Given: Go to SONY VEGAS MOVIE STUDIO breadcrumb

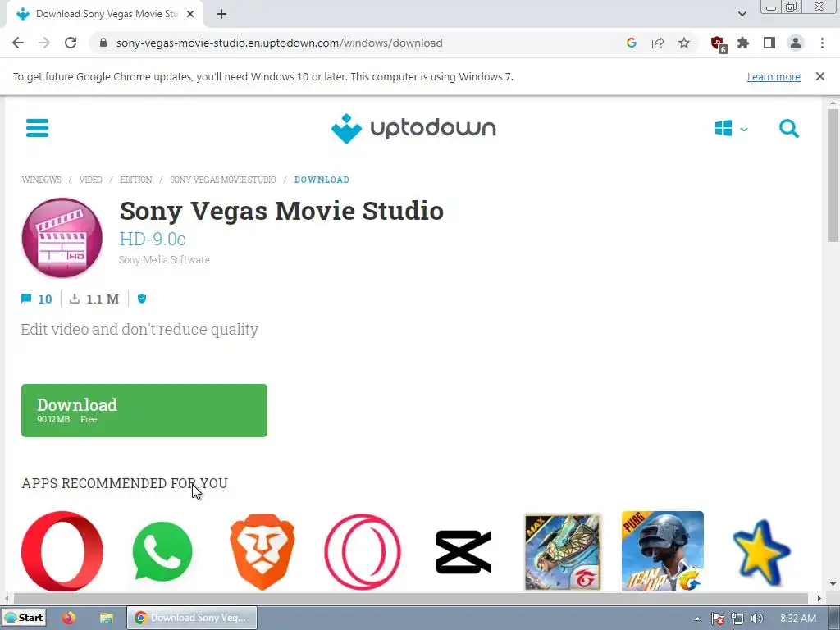Looking at the screenshot, I should [x=223, y=180].
